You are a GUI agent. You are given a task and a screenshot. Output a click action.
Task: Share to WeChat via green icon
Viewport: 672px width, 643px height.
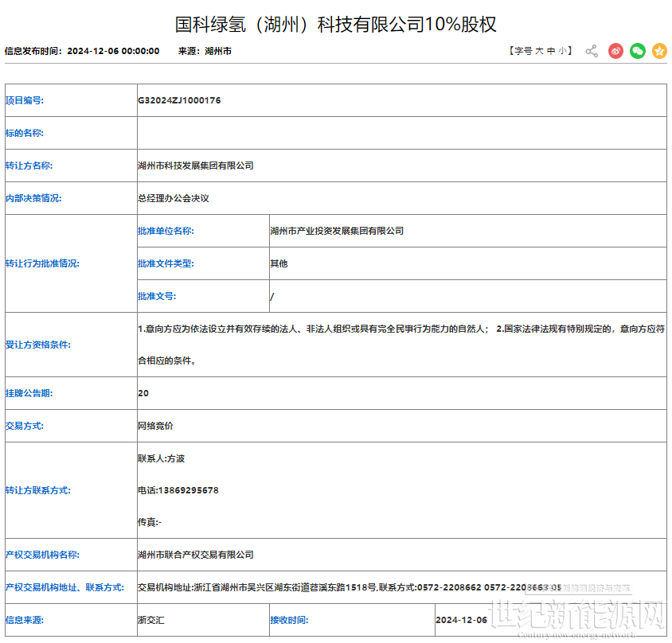(637, 51)
